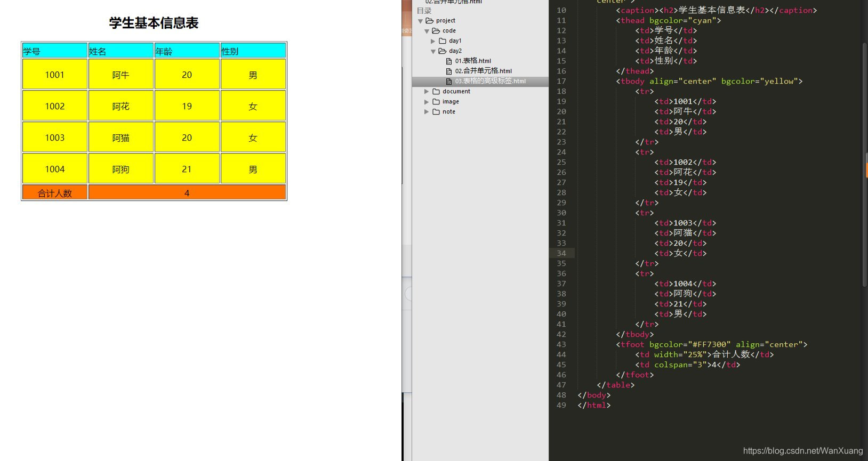868x461 pixels.
Task: Click the 年龄 header cell
Action: (x=187, y=51)
